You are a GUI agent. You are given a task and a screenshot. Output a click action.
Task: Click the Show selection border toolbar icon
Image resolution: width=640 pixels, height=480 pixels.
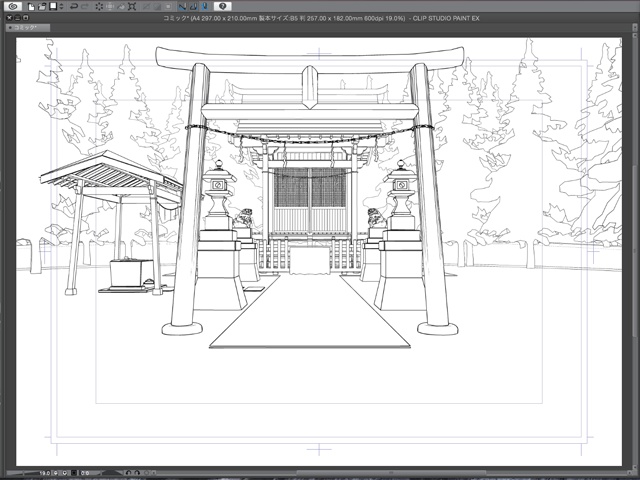point(168,7)
